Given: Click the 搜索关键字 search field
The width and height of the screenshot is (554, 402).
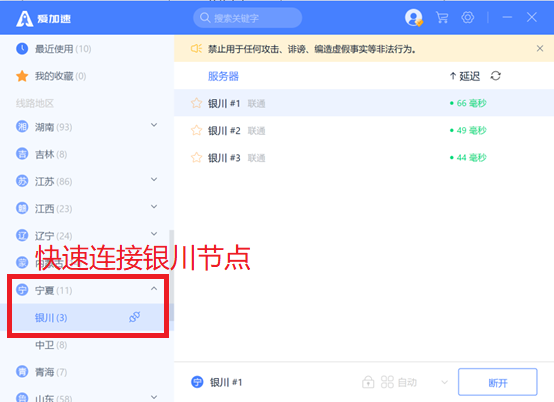Looking at the screenshot, I should [247, 18].
